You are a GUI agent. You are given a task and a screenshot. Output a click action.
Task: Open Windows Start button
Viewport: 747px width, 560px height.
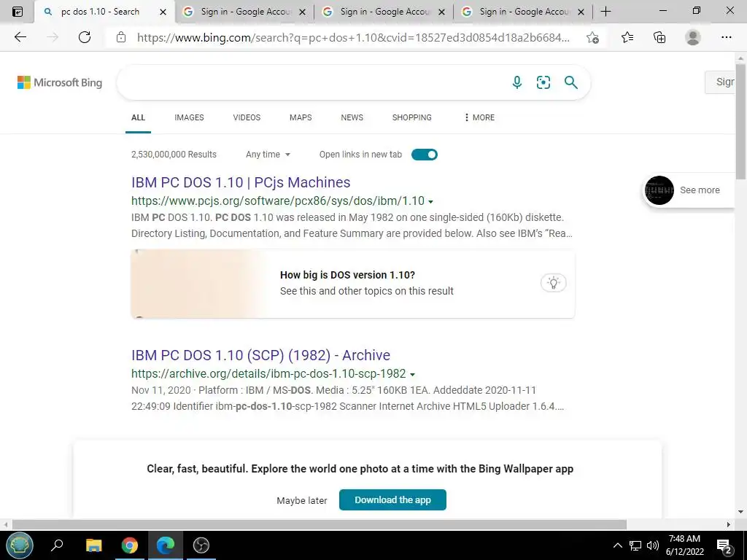tap(20, 545)
